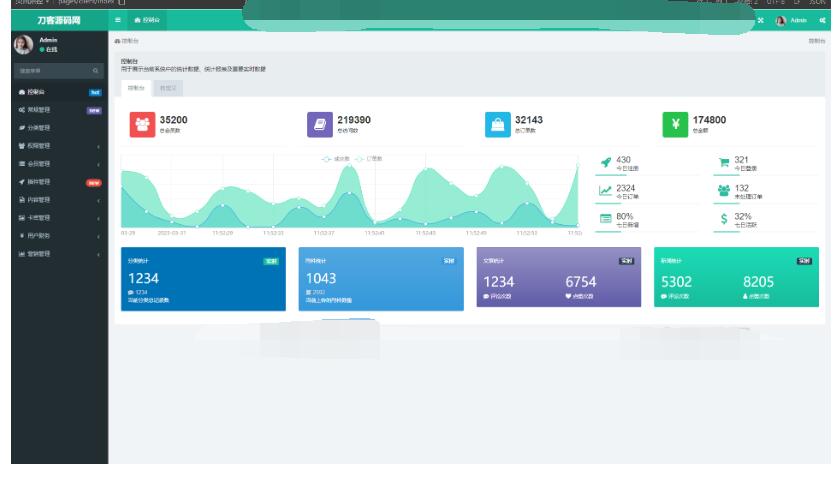Click the purple book icon beside 219390
The image size is (840, 480).
[x=320, y=123]
